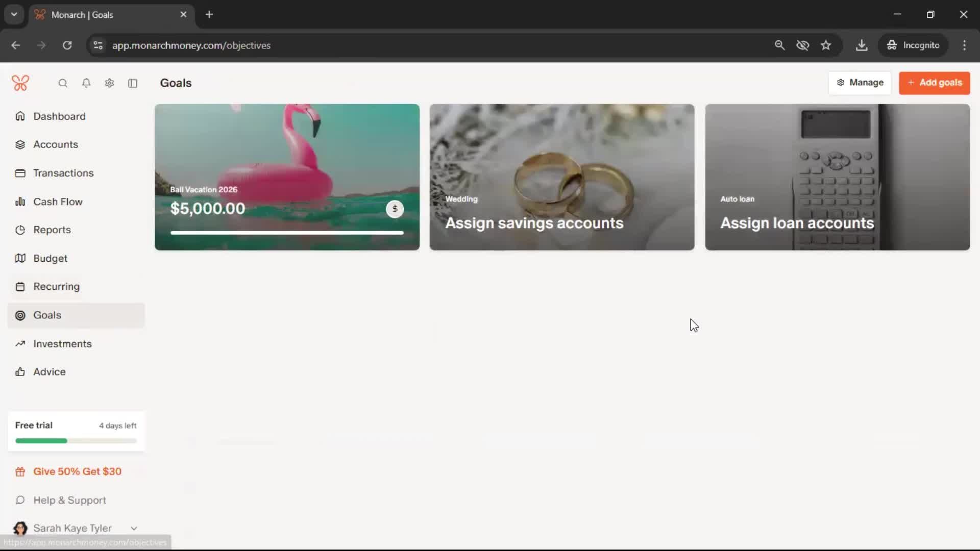The image size is (980, 551).
Task: Toggle sidebar collapse panel icon
Action: pos(133,83)
